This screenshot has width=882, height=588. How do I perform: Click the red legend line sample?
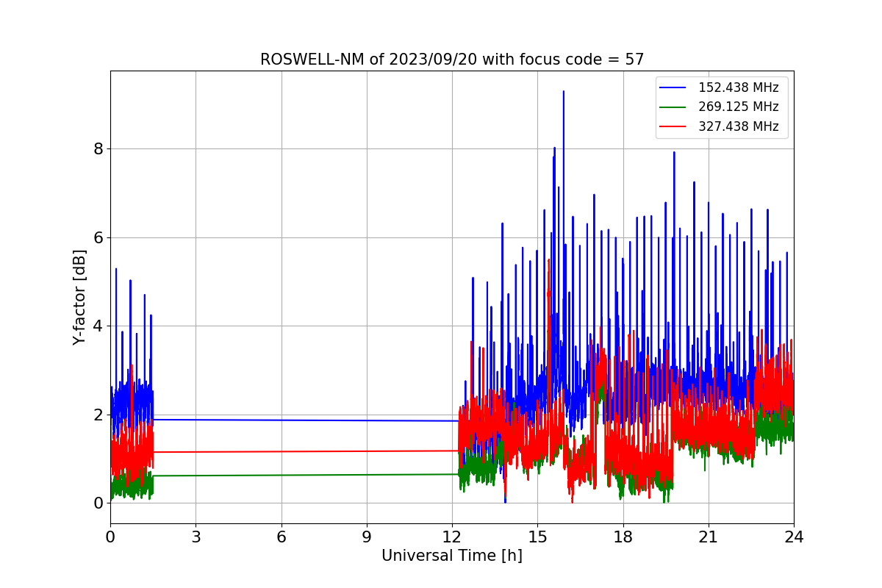point(673,126)
